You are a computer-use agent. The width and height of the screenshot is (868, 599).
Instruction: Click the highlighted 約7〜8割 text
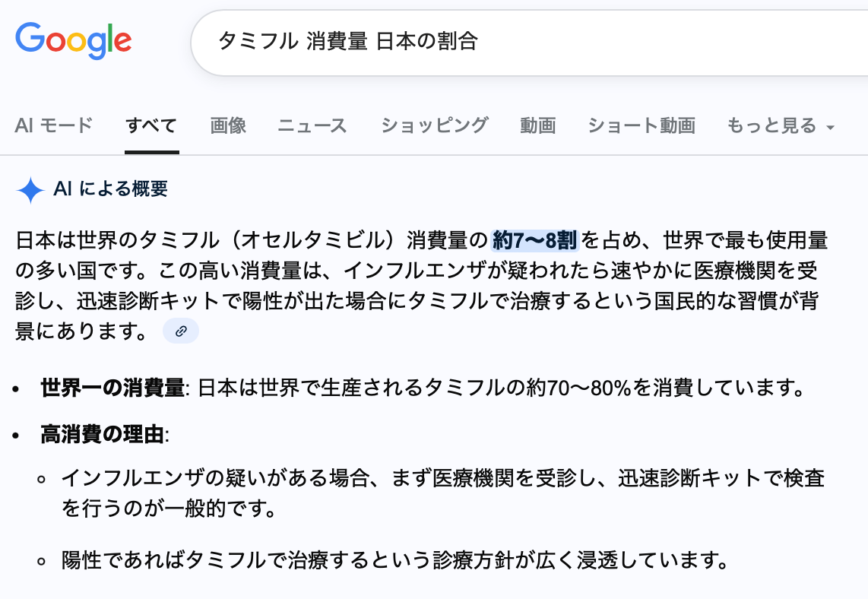[535, 241]
